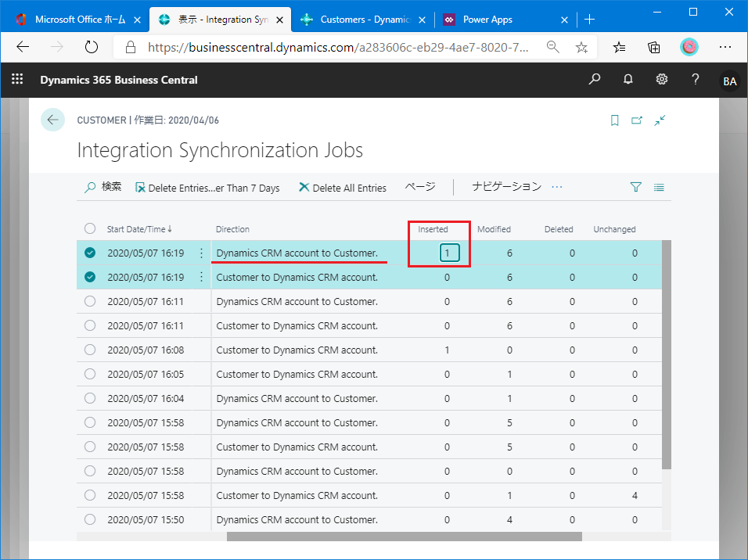Screen dimensions: 748x560
Task: Open the Inserted column header menu
Action: (x=433, y=229)
